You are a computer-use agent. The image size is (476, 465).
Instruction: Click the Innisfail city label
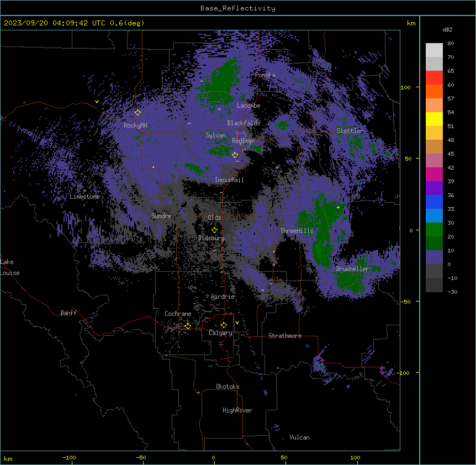tap(229, 180)
